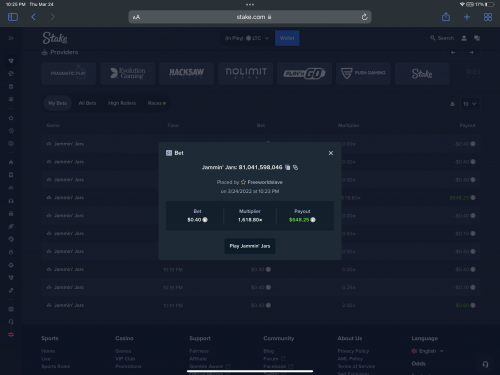Open footer Forum link
Screen dimensions: 500x375
[x=274, y=359]
